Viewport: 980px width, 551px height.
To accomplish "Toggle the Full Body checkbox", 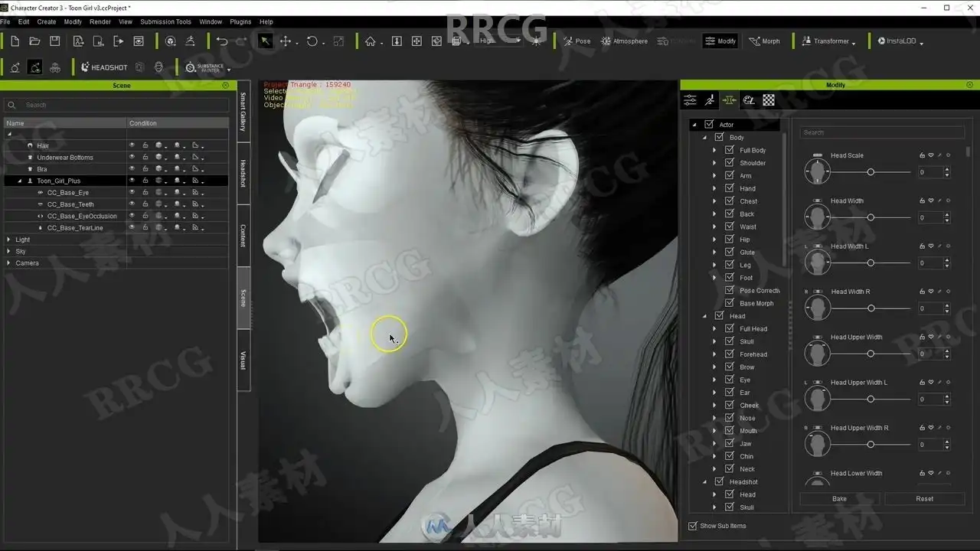I will click(730, 150).
